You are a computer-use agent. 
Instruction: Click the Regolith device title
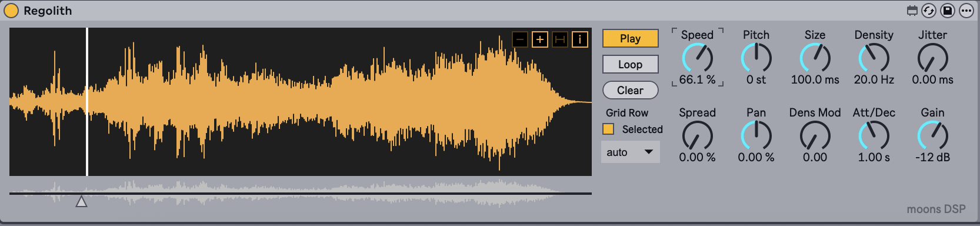tap(48, 11)
